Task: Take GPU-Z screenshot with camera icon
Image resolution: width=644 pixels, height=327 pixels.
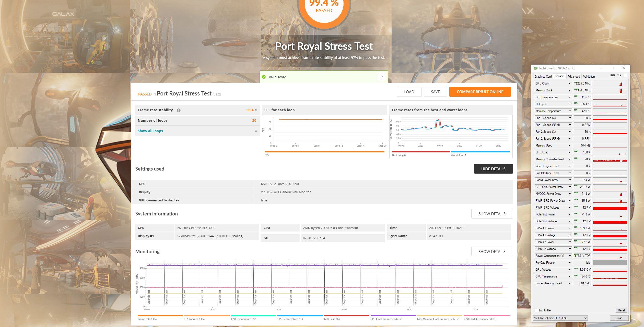Action: click(612, 75)
